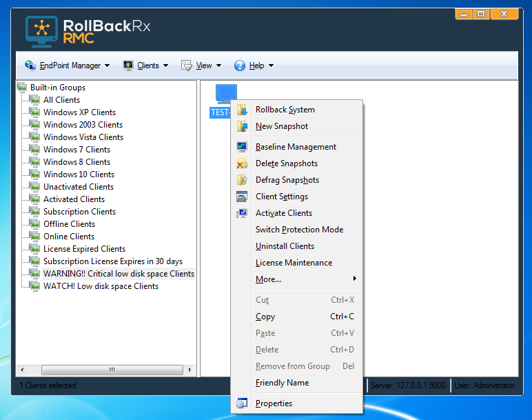Click the WATCH! Low disk space icon

pos(34,286)
